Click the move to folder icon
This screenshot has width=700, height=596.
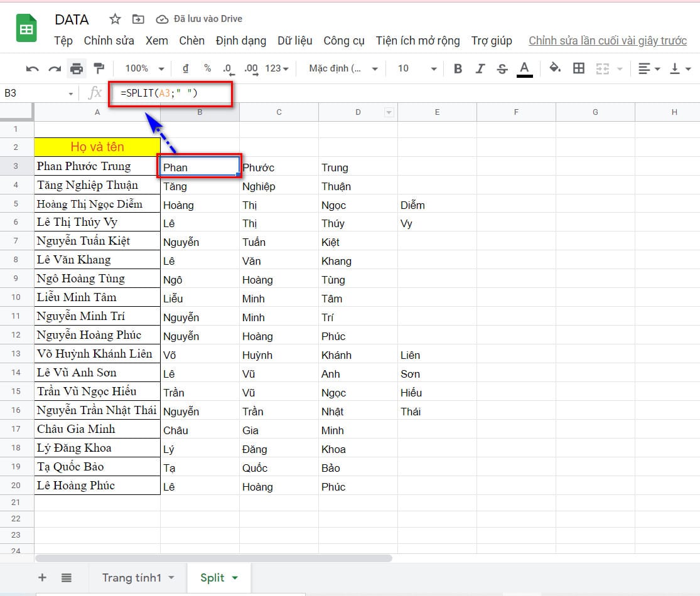[138, 19]
